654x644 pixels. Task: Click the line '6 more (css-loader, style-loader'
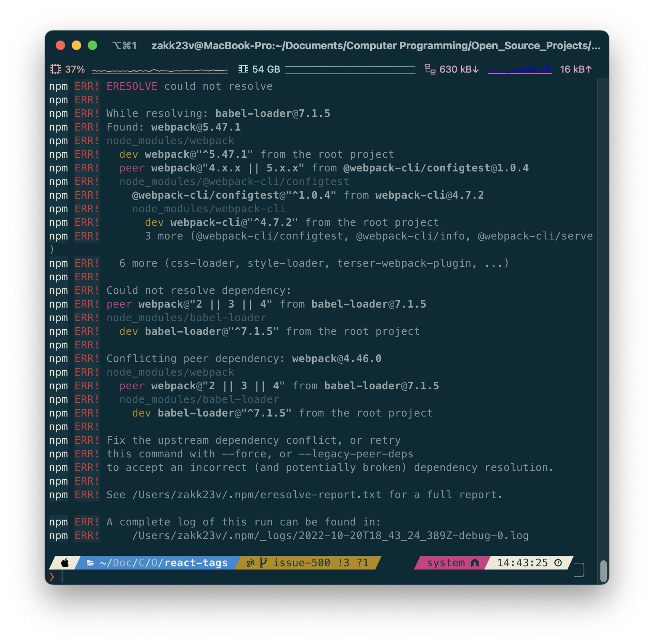click(314, 263)
